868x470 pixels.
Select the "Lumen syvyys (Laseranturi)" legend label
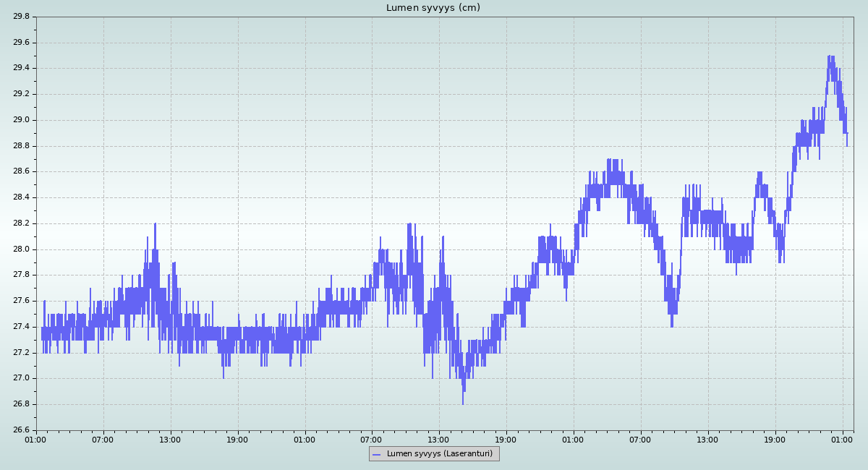(439, 454)
